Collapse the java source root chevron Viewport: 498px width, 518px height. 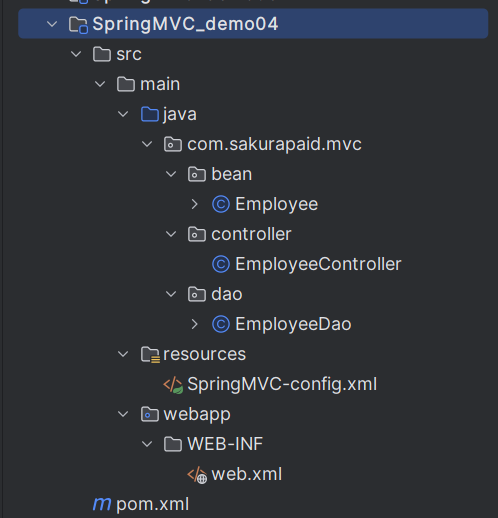point(123,114)
